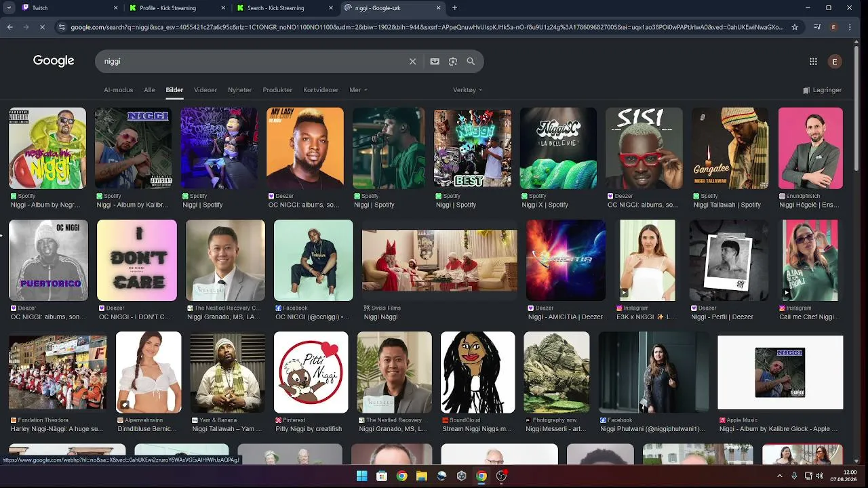Open the Gangalee album cover thumbnail
Viewport: 868px width, 488px height.
[730, 148]
